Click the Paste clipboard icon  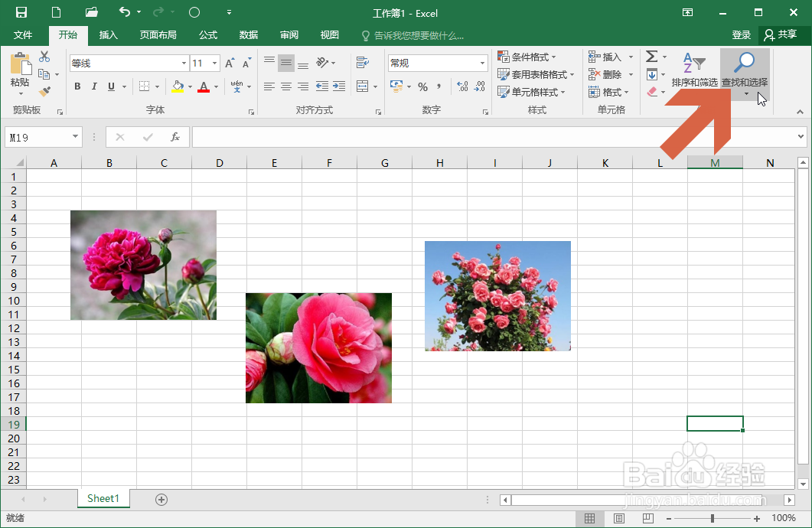[x=21, y=64]
